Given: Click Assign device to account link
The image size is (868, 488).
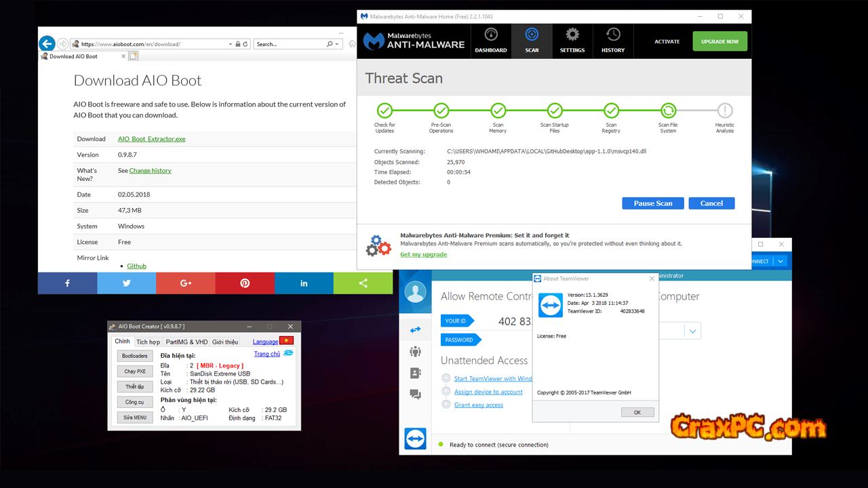Looking at the screenshot, I should click(x=488, y=392).
